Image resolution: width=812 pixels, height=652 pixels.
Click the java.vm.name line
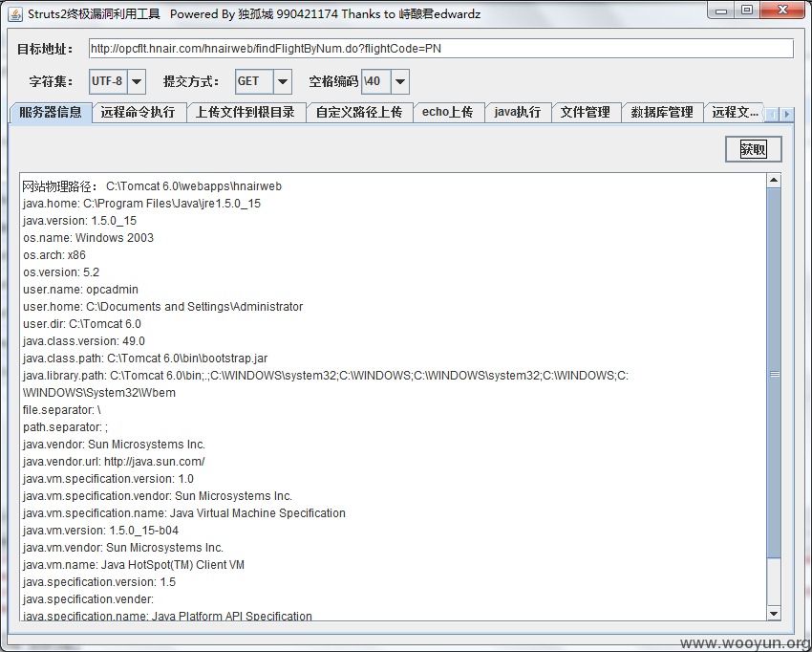tap(133, 564)
